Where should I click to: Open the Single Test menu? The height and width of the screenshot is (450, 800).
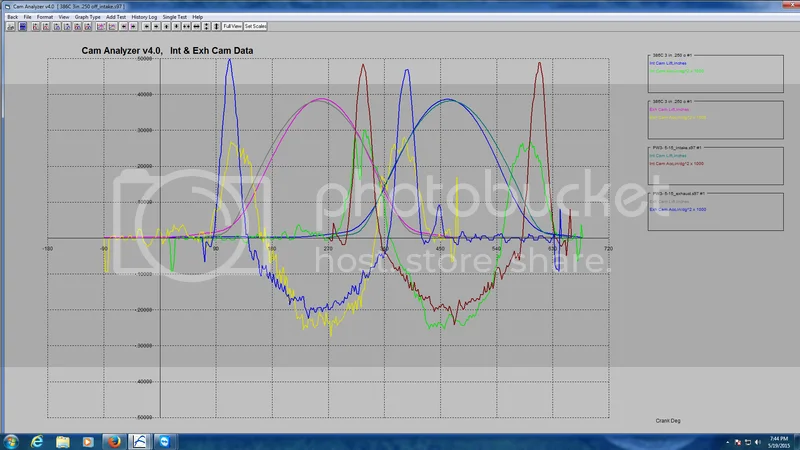pyautogui.click(x=175, y=17)
